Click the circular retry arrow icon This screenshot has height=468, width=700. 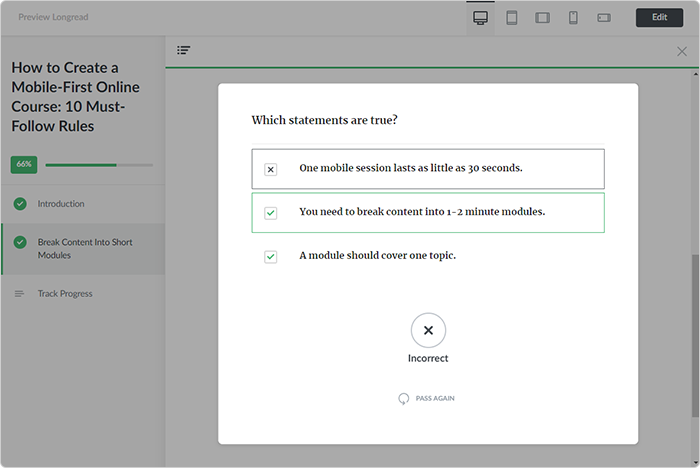click(404, 398)
